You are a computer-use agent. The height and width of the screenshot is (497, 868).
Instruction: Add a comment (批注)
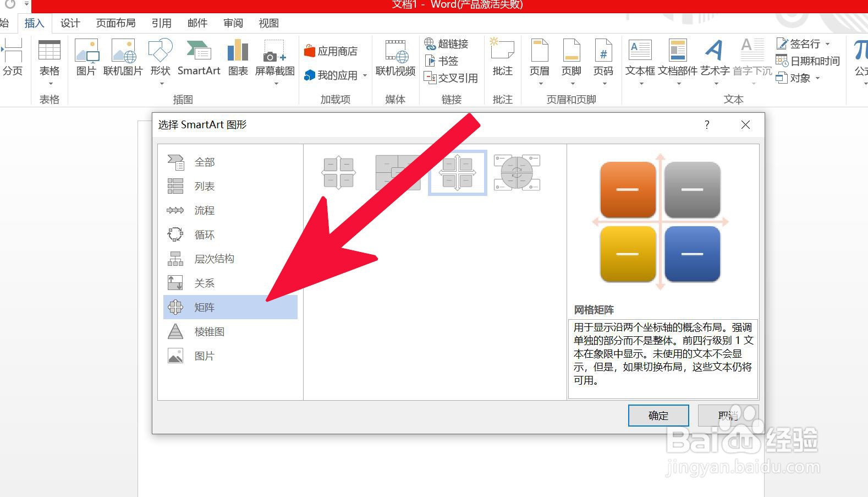(502, 57)
